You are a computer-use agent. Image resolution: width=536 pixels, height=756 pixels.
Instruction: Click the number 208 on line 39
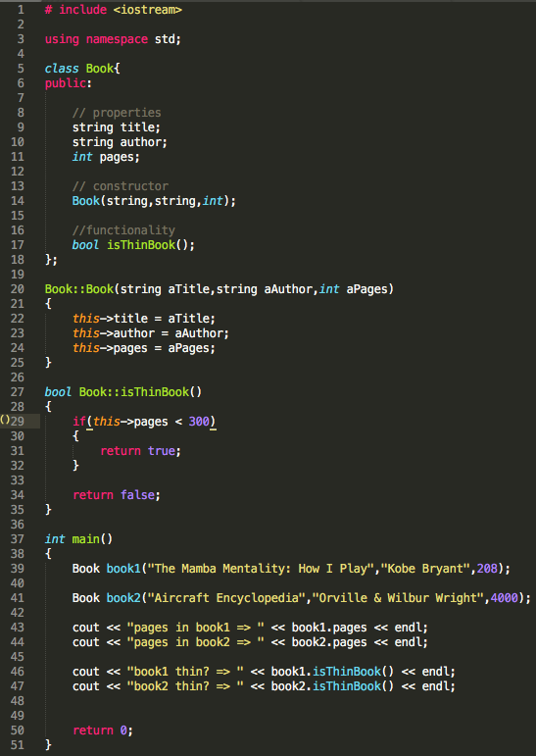coord(487,569)
